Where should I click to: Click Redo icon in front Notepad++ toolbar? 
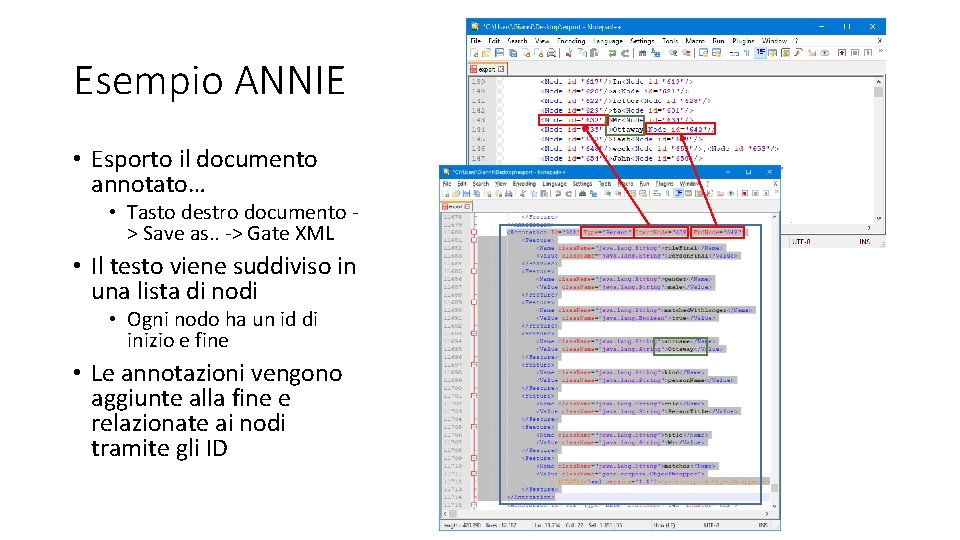coord(569,193)
